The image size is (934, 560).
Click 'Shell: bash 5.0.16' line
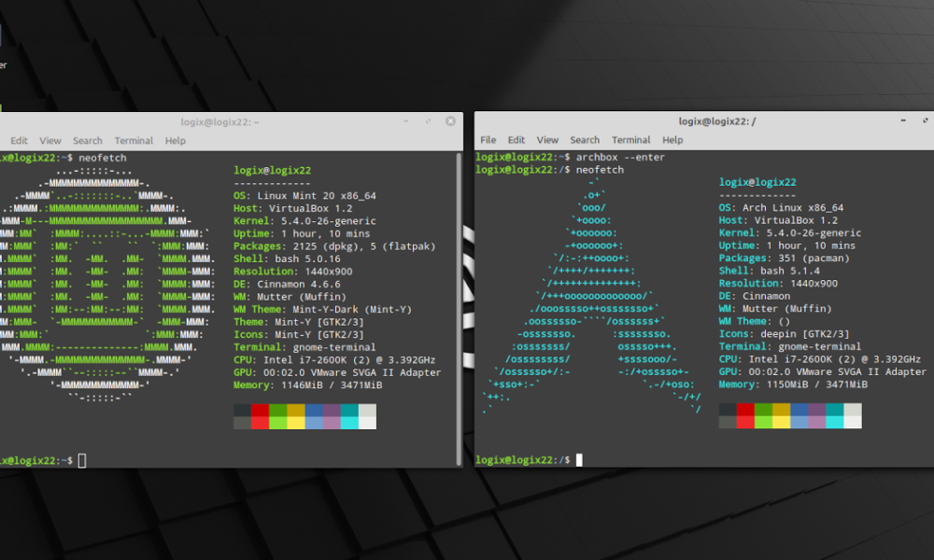pyautogui.click(x=287, y=259)
